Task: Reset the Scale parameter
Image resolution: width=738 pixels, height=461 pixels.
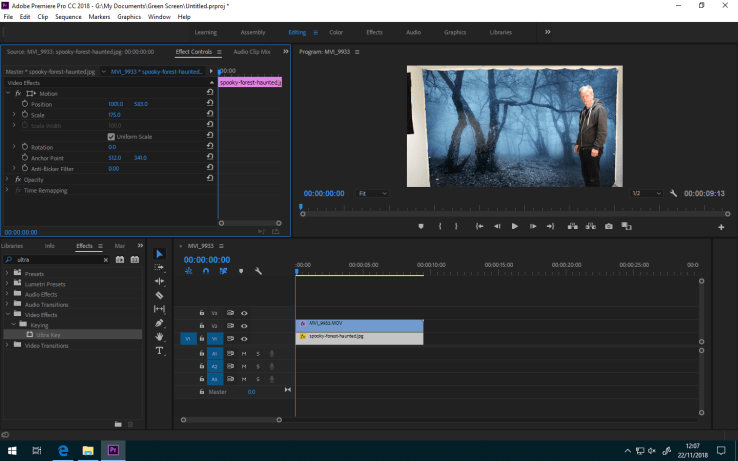Action: (210, 114)
